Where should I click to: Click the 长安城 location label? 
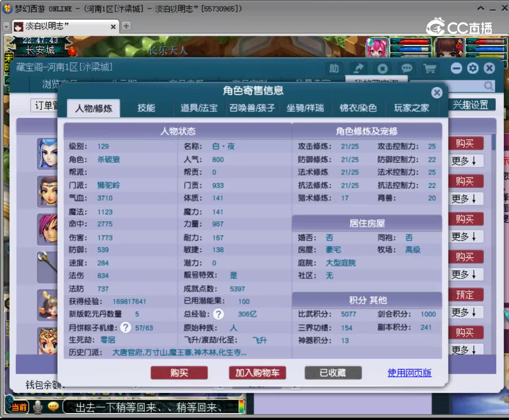[x=40, y=50]
